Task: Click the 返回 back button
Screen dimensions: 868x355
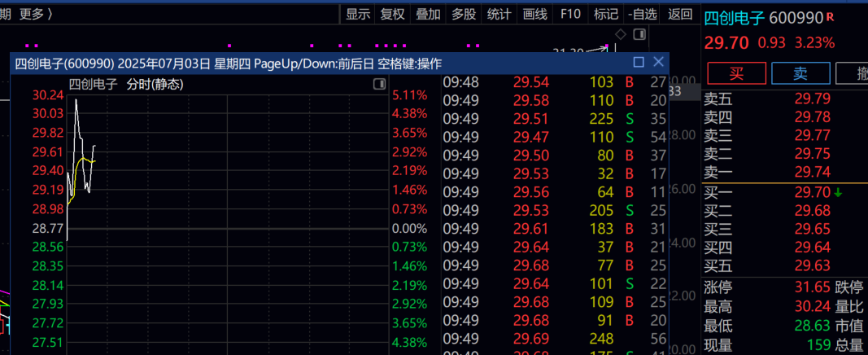Action: tap(680, 15)
